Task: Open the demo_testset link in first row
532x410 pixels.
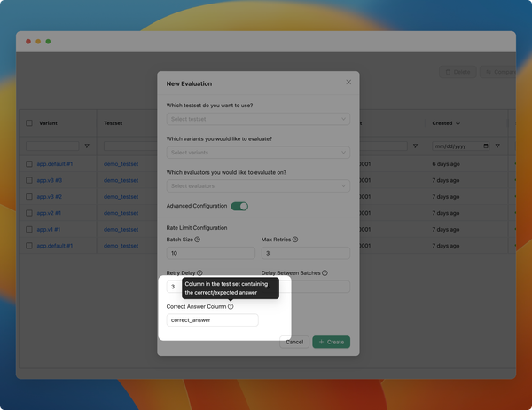Action: [121, 164]
